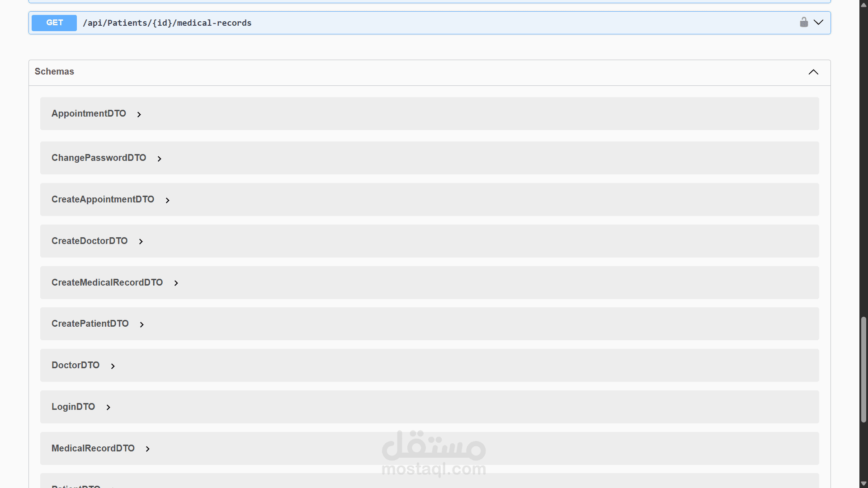Image resolution: width=868 pixels, height=488 pixels.
Task: Open the AppointmentDTO schema label
Action: point(89,114)
